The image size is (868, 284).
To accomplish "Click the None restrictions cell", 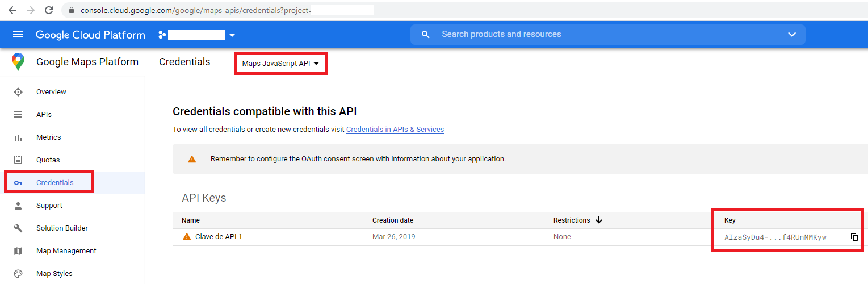I will [562, 237].
